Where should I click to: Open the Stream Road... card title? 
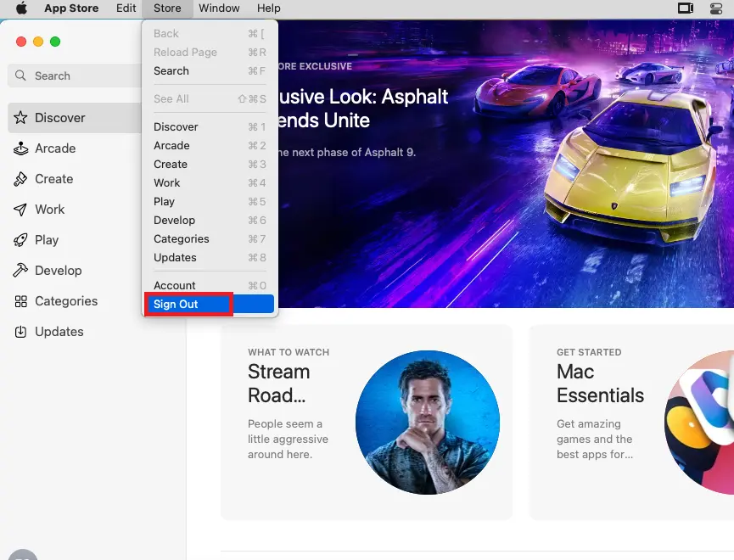tap(279, 384)
